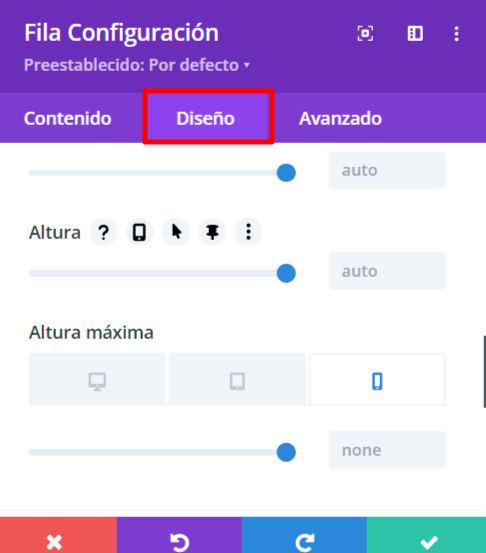Expand the Preestablecido: Por defecto dropdown
The width and height of the screenshot is (486, 553).
point(137,65)
